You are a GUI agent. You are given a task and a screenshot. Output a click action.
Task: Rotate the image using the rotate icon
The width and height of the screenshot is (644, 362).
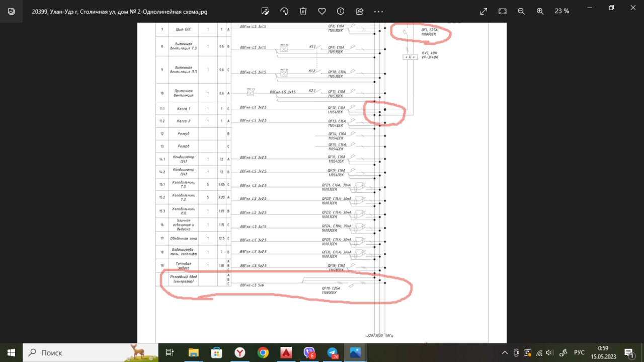tap(284, 11)
